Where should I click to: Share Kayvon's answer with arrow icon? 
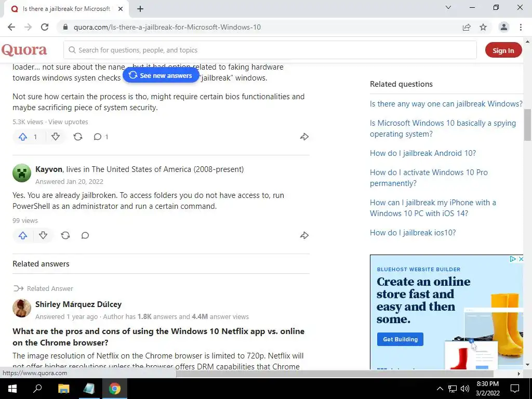coord(304,235)
